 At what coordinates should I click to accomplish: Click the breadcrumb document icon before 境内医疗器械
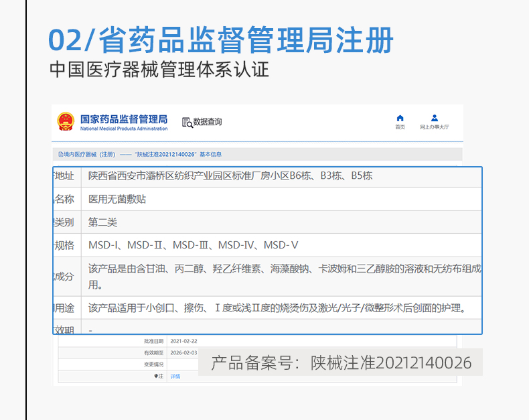point(60,154)
